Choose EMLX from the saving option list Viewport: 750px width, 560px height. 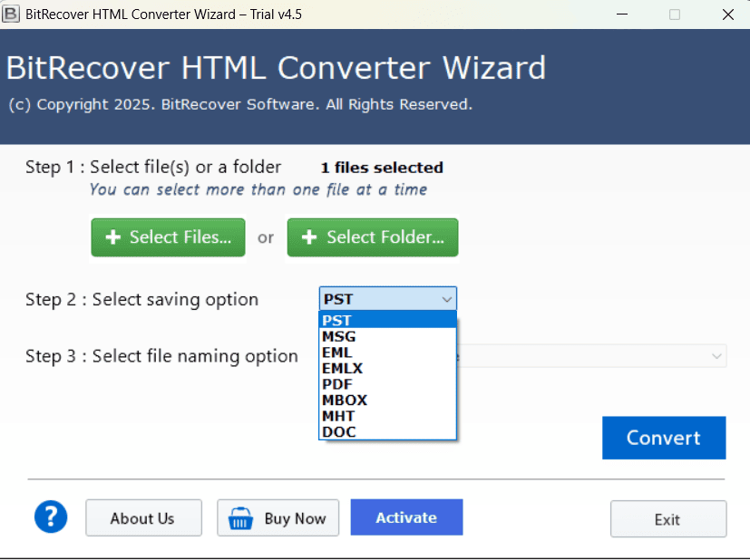point(387,368)
